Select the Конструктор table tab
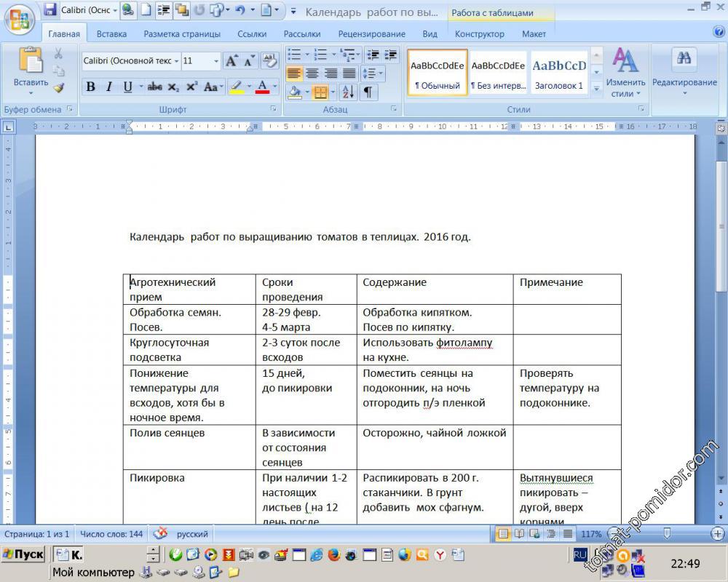 tap(480, 34)
